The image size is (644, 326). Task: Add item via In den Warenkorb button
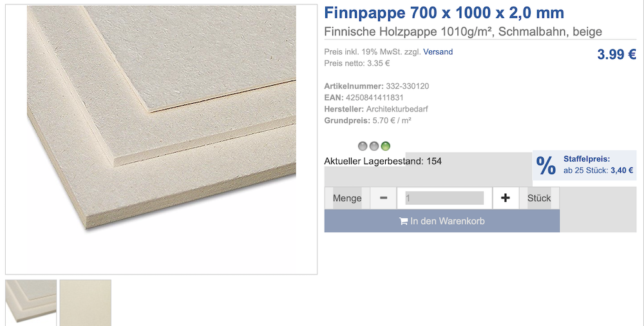[x=442, y=221]
